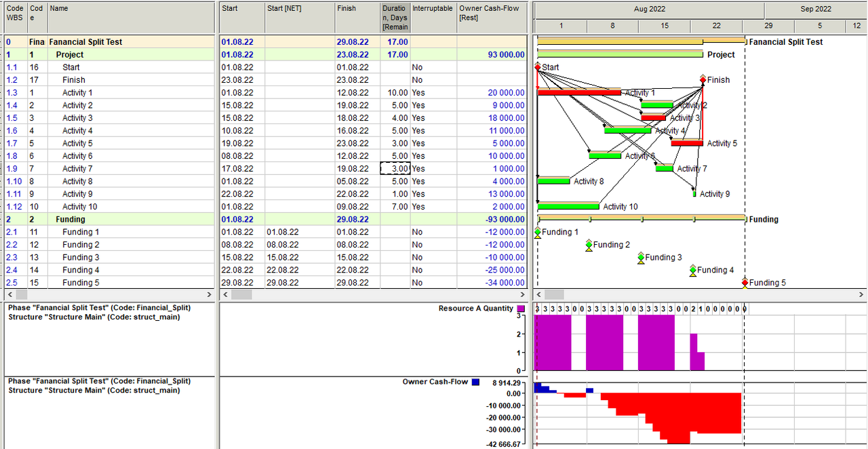This screenshot has width=868, height=449.
Task: Click the Name column header
Action: click(132, 18)
